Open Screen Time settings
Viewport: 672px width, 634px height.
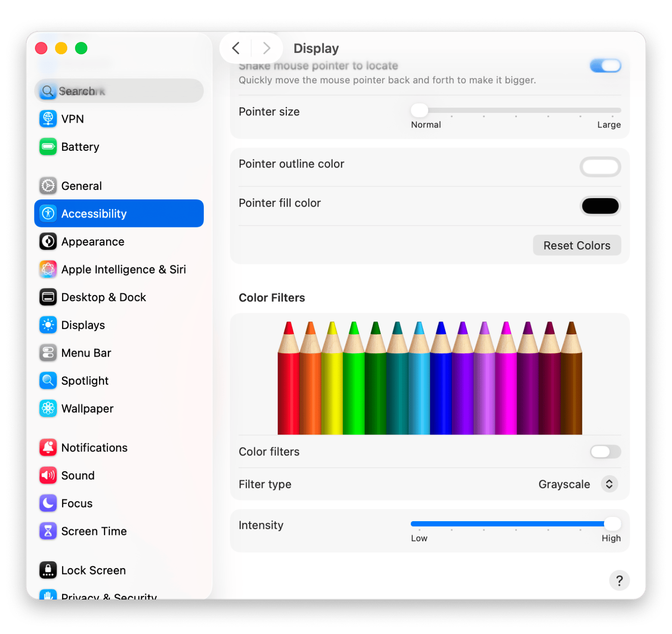pyautogui.click(x=94, y=531)
